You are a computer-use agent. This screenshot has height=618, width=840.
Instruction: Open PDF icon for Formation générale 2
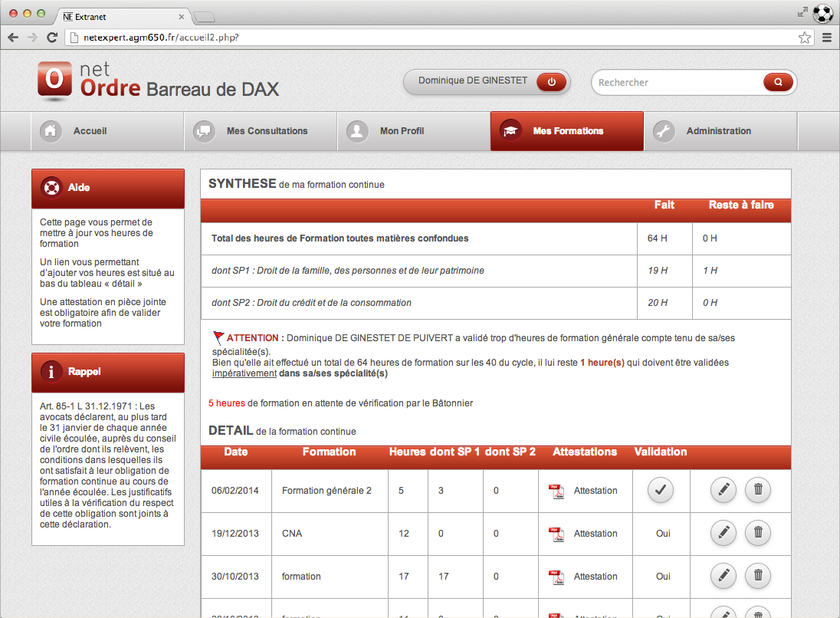pos(557,491)
